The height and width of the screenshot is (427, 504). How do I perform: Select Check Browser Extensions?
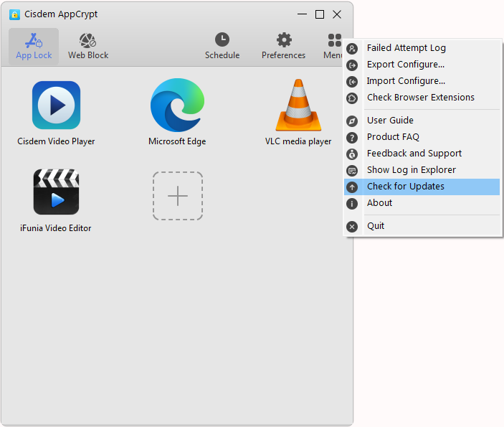420,98
